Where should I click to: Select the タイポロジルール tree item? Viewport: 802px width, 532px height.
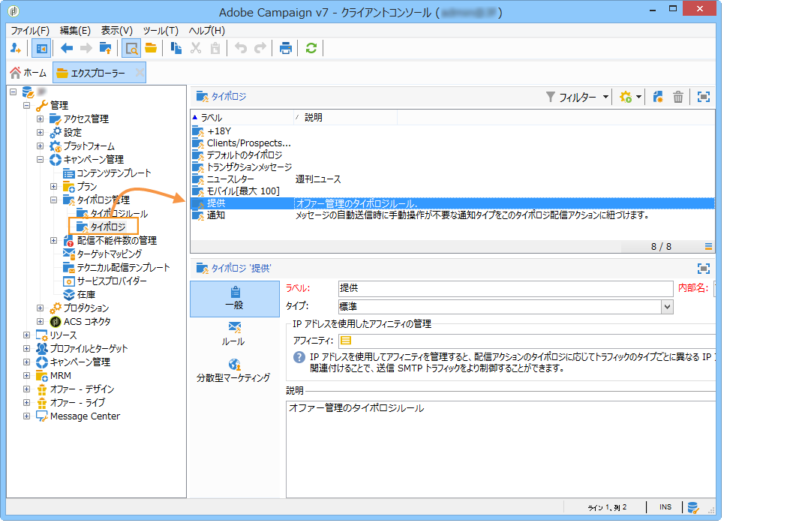[x=119, y=213]
